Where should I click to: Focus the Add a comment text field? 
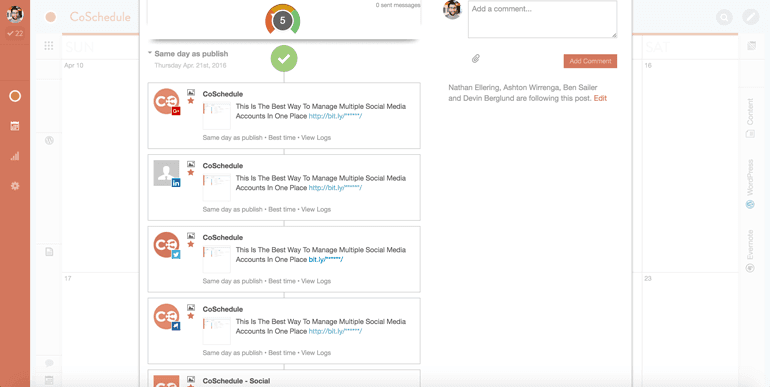[x=542, y=19]
